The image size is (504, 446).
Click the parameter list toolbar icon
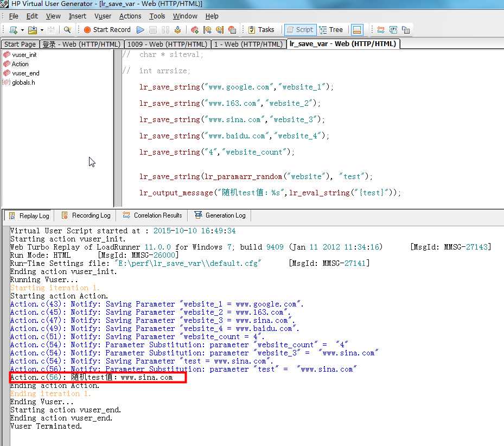[x=393, y=30]
